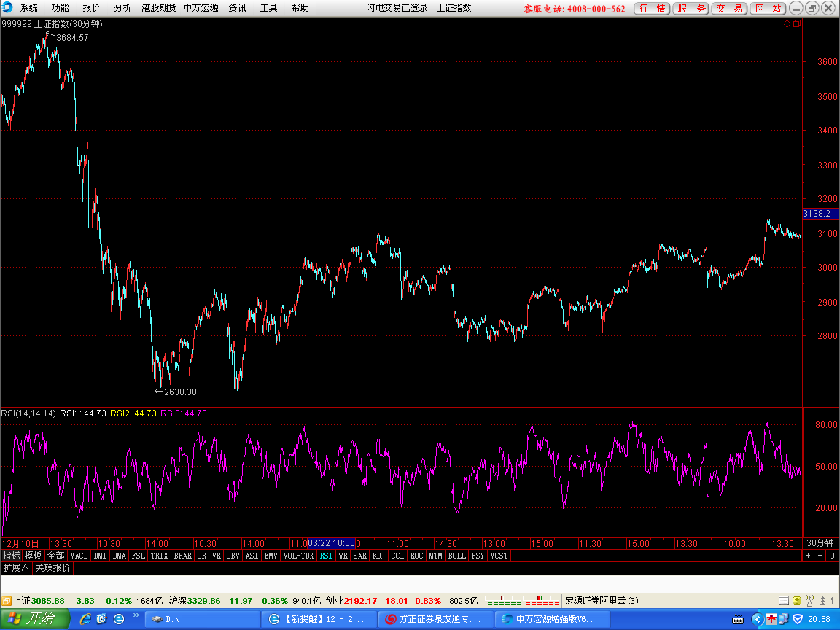Click the 30分钟 period selector
Screen dimensions: 840x630
[x=820, y=543]
